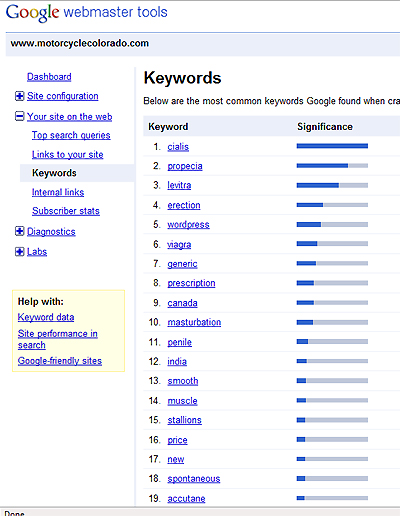Expand the Labs section
This screenshot has width=400, height=516.
(20, 252)
